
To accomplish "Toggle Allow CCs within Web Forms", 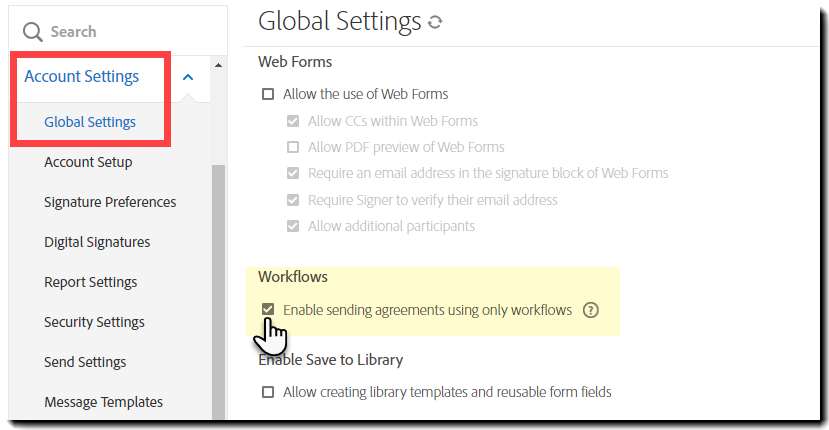I will 293,121.
